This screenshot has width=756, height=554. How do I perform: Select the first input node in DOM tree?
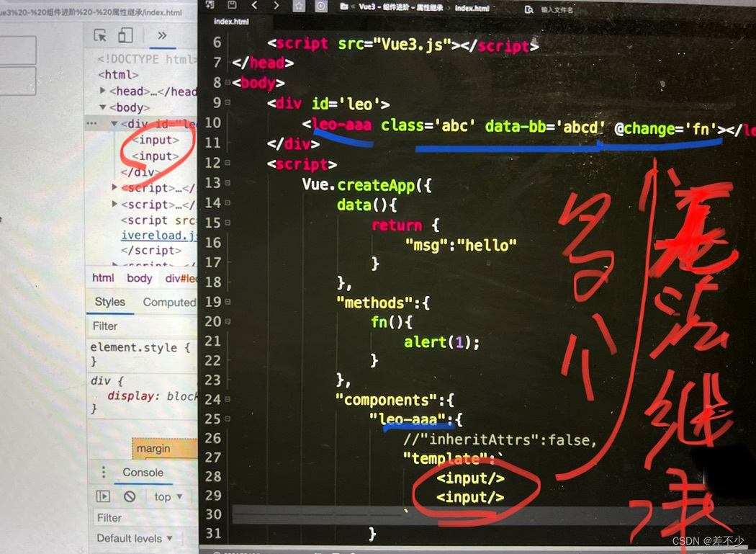[x=156, y=140]
